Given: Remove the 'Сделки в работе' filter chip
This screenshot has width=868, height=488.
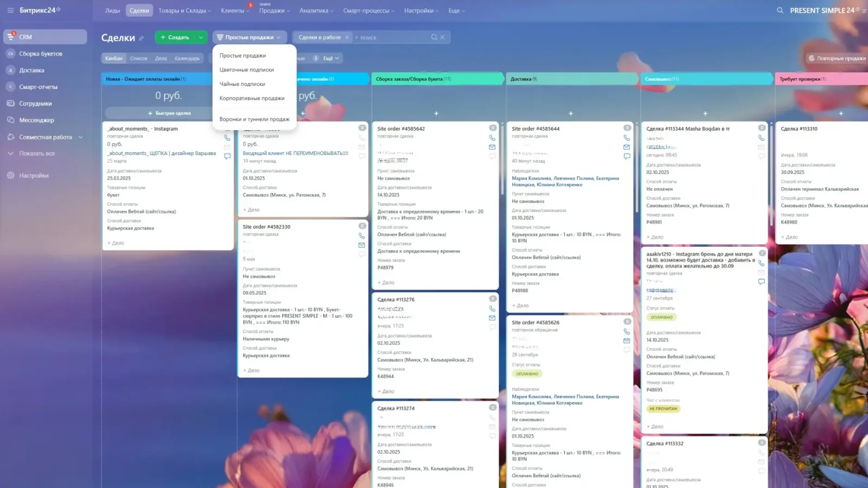Looking at the screenshot, I should coord(347,37).
